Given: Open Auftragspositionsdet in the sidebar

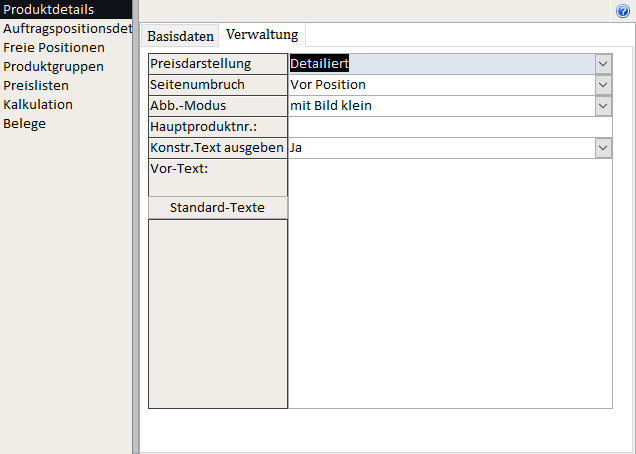Looking at the screenshot, I should (66, 28).
